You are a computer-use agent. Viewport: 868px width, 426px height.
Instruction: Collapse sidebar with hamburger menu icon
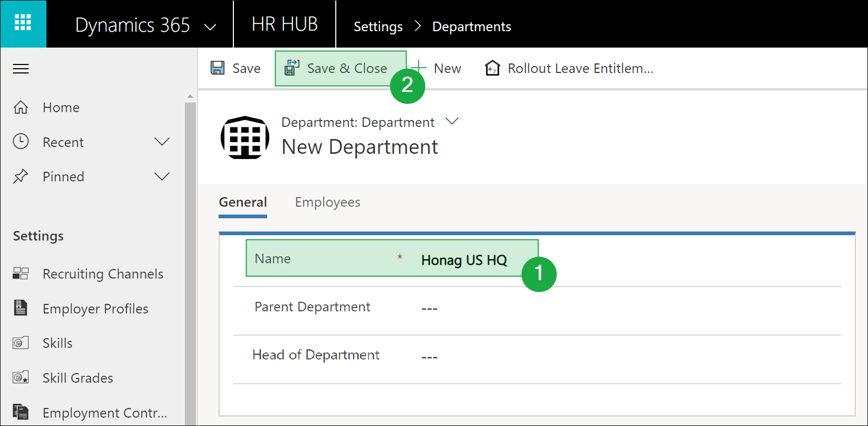21,69
